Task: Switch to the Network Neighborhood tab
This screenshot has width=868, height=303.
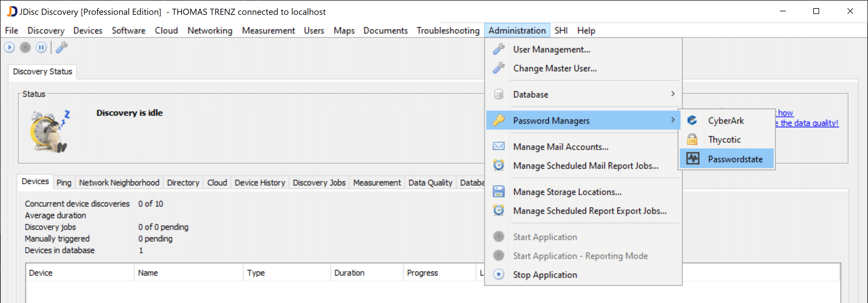Action: click(119, 183)
